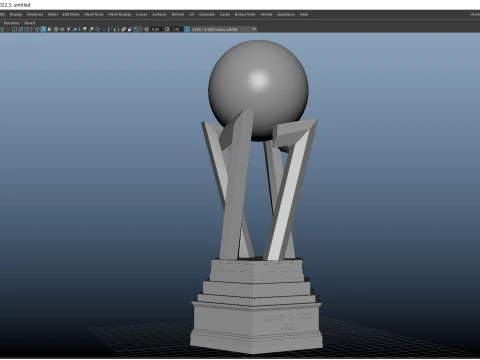Open the Windows menu
Screen dimensions: 480x360
point(35,14)
